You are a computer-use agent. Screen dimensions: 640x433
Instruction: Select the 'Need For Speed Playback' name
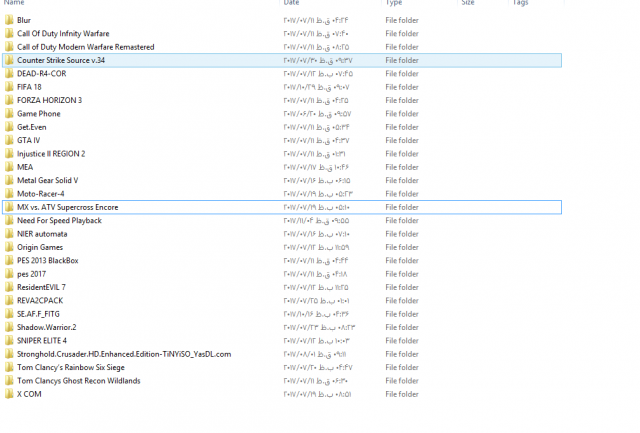[x=59, y=220]
